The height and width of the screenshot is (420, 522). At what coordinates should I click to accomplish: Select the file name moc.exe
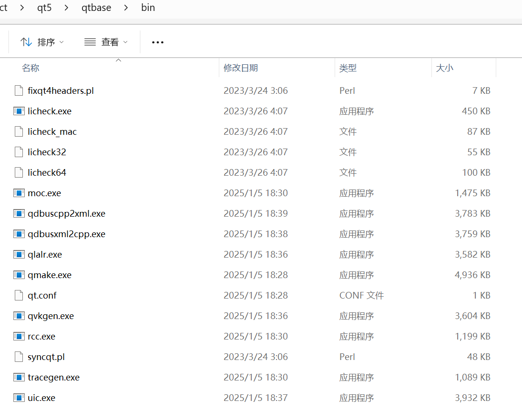pyautogui.click(x=44, y=193)
